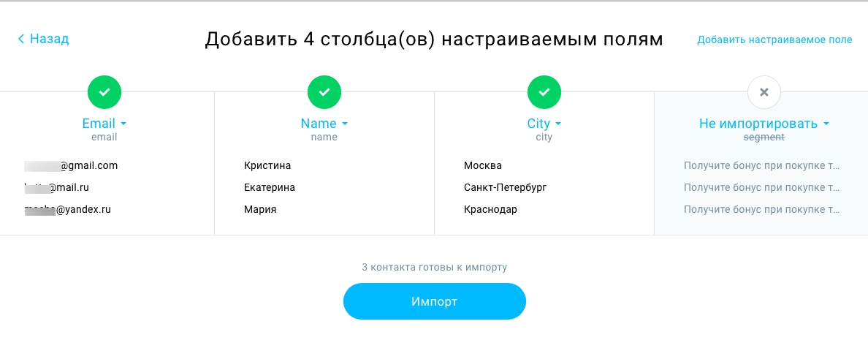868x343 pixels.
Task: Go back via the Назад link
Action: pos(43,39)
